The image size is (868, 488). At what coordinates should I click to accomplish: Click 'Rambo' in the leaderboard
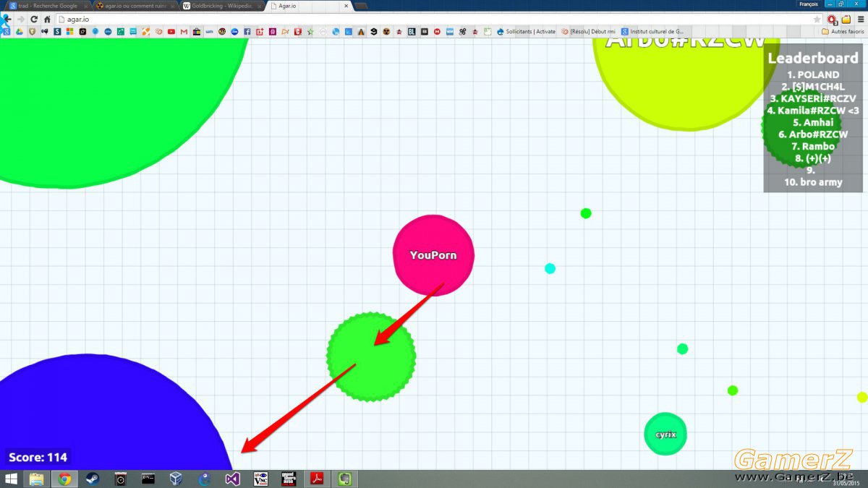click(814, 146)
